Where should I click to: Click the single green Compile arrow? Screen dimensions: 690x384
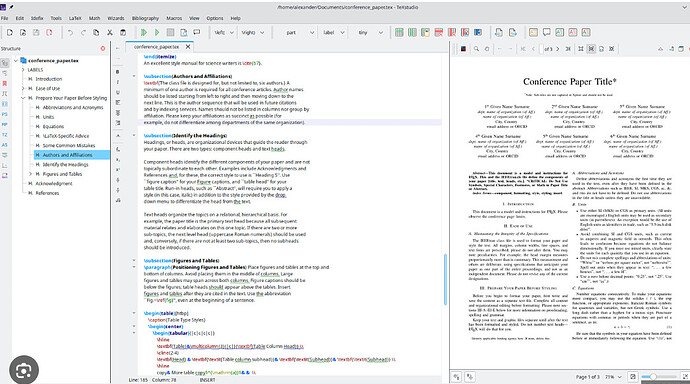click(x=157, y=33)
